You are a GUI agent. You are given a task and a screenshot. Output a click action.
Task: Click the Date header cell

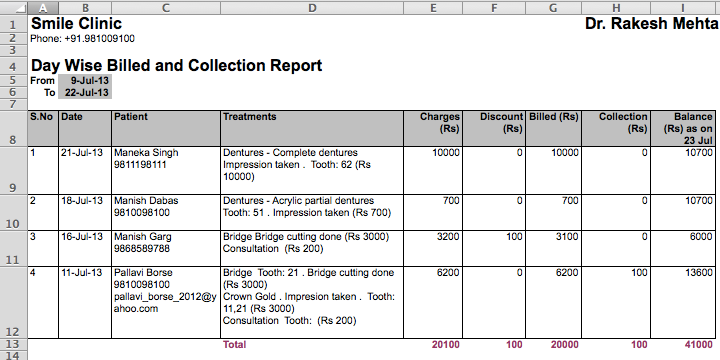coord(85,129)
